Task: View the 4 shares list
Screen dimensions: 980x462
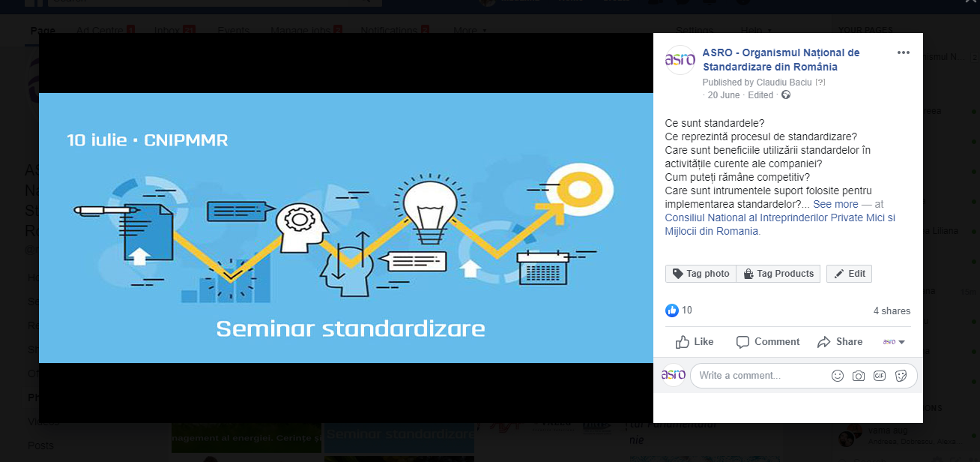Action: (x=892, y=311)
